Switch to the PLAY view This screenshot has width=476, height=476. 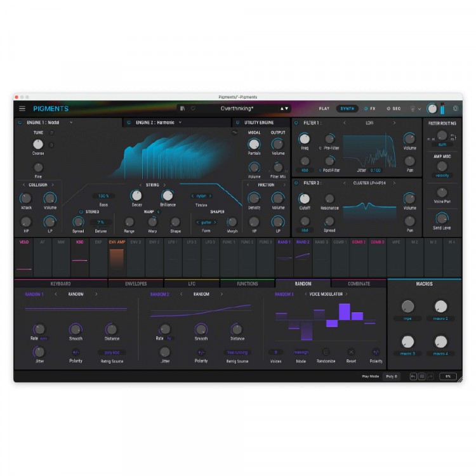click(x=324, y=109)
